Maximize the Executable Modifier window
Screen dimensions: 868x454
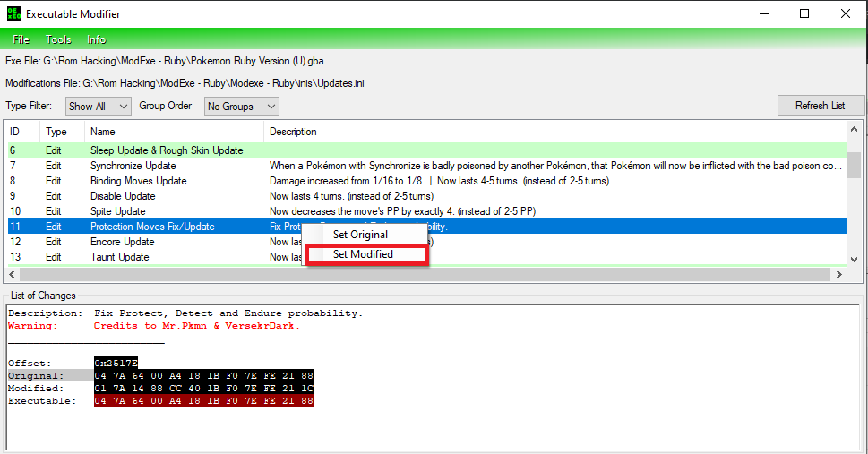click(804, 13)
